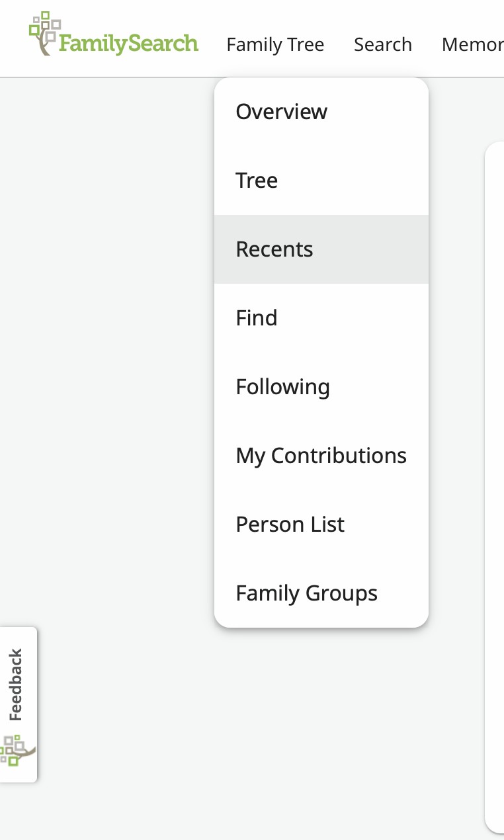Click the green FamilySearch wordmark
The height and width of the screenshot is (840, 504).
tap(128, 44)
